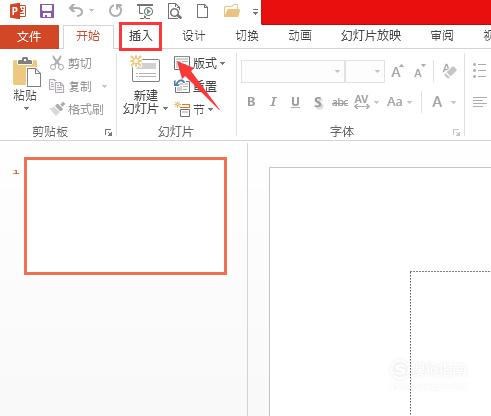The width and height of the screenshot is (491, 416).
Task: Open the 剪贴板 clipboard dialog launcher
Action: 108,132
